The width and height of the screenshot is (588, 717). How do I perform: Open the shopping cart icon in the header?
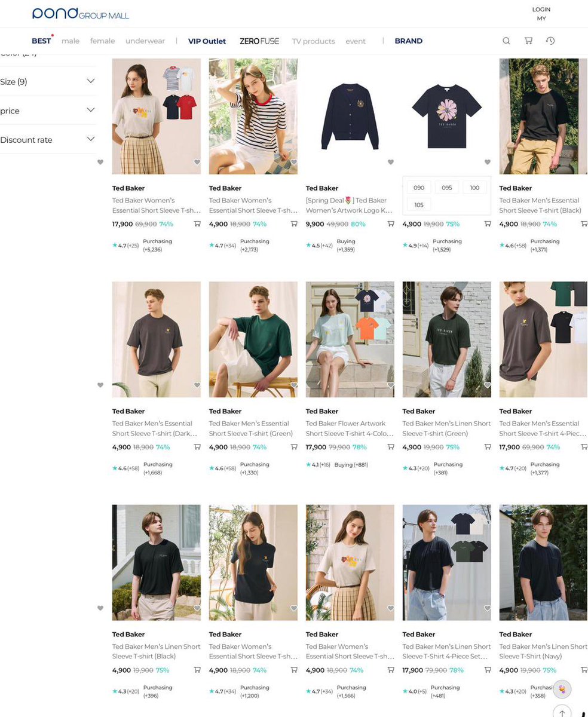pyautogui.click(x=528, y=41)
